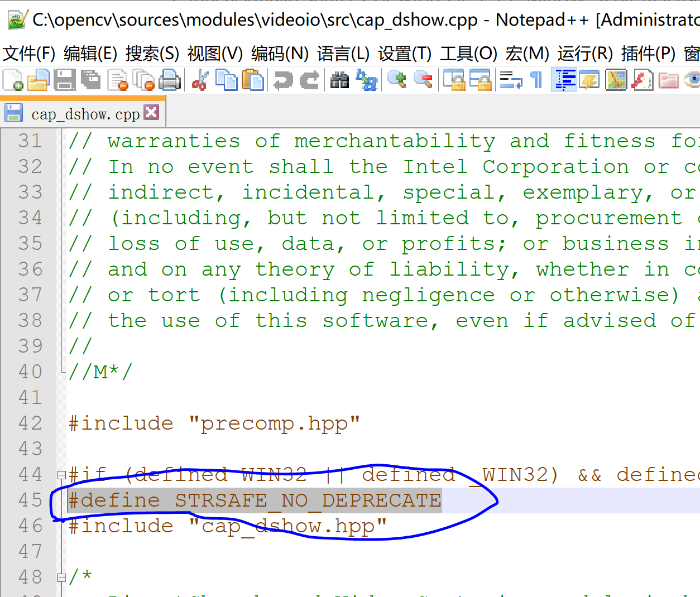Close the cap_dshow.cpp tab

point(151,113)
